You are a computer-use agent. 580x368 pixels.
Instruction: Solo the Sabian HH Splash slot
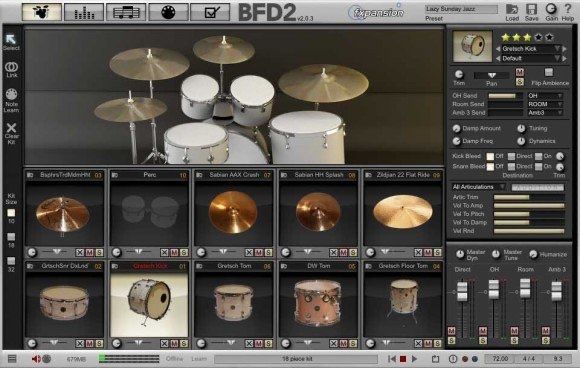[353, 252]
